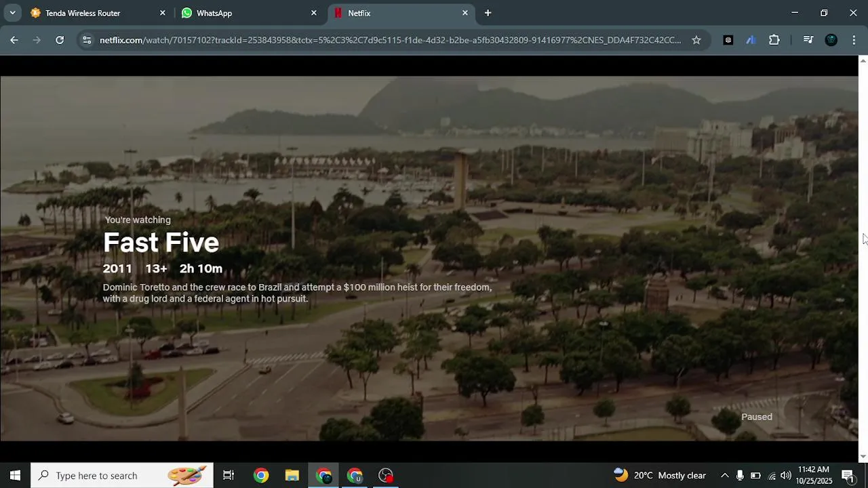This screenshot has height=488, width=868.
Task: Open the media controls toolbar button
Action: point(808,40)
